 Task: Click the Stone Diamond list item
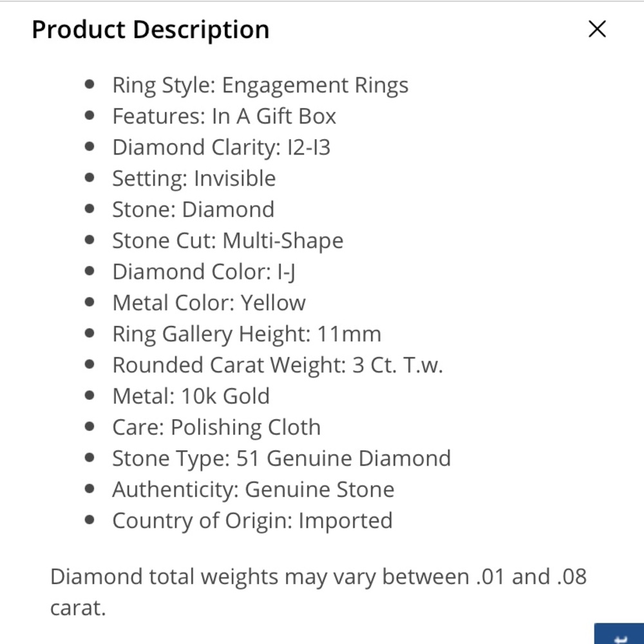point(193,209)
